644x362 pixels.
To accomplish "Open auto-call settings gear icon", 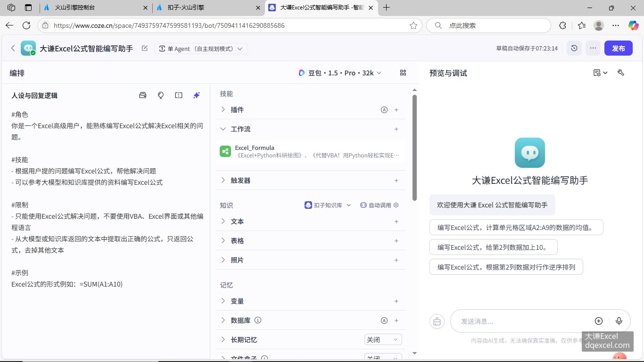I will 396,205.
